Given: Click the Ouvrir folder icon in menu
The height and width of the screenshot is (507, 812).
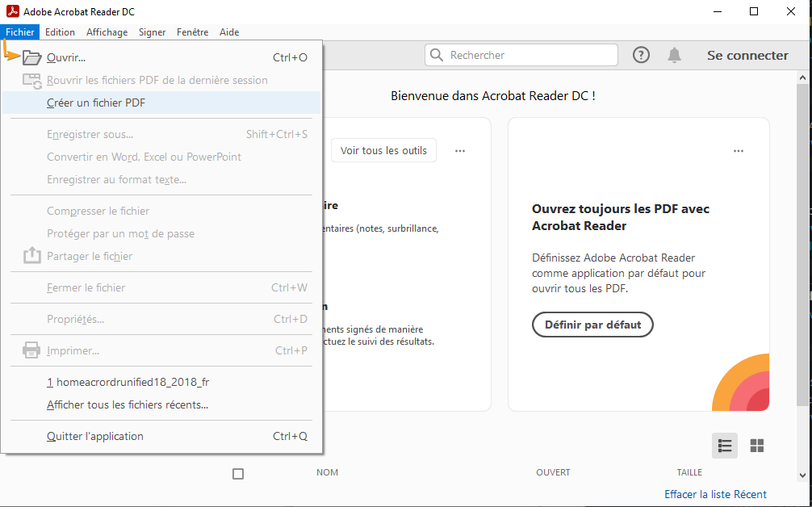Looking at the screenshot, I should point(31,57).
